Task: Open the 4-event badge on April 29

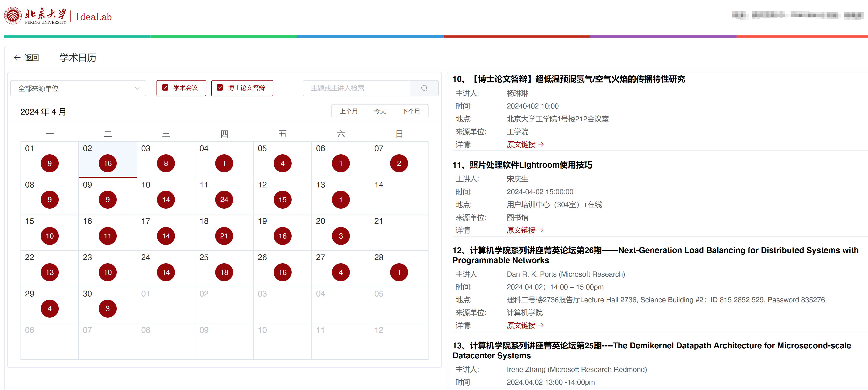Action: 50,309
